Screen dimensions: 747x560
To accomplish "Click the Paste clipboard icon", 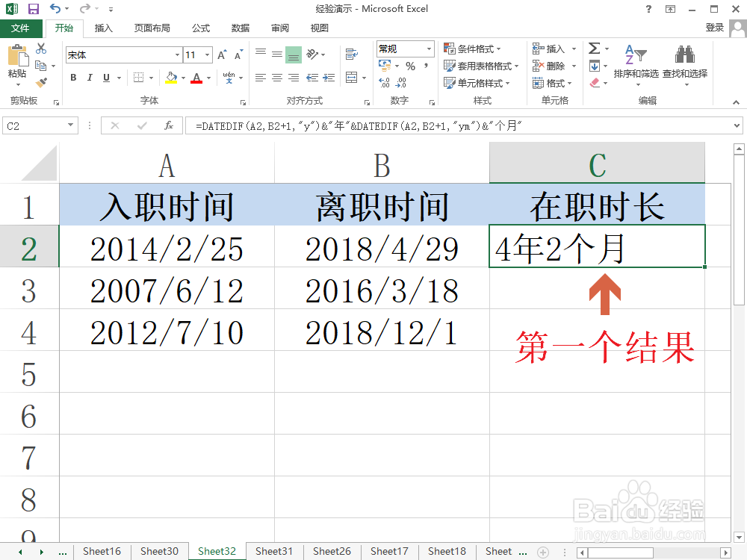I will [x=18, y=56].
